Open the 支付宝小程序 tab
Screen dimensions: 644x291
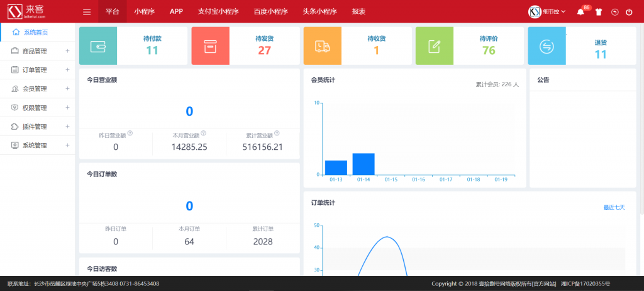[x=218, y=11]
